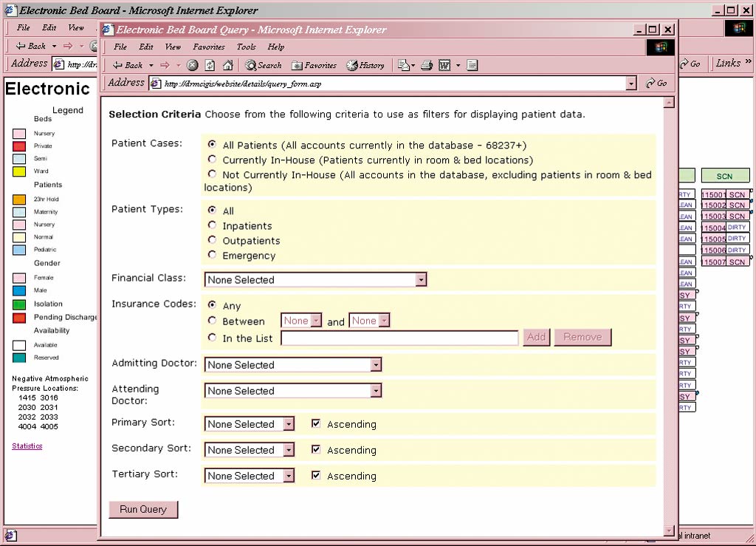Image resolution: width=756 pixels, height=546 pixels.
Task: Click the Discuss page icon in toolbar
Action: [x=472, y=65]
